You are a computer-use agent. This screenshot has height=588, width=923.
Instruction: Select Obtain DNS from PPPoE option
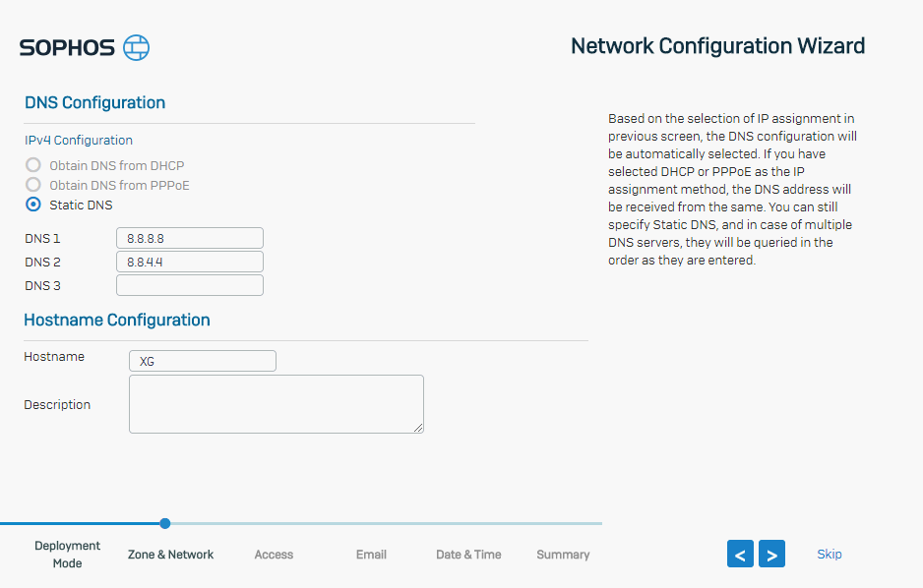[33, 185]
